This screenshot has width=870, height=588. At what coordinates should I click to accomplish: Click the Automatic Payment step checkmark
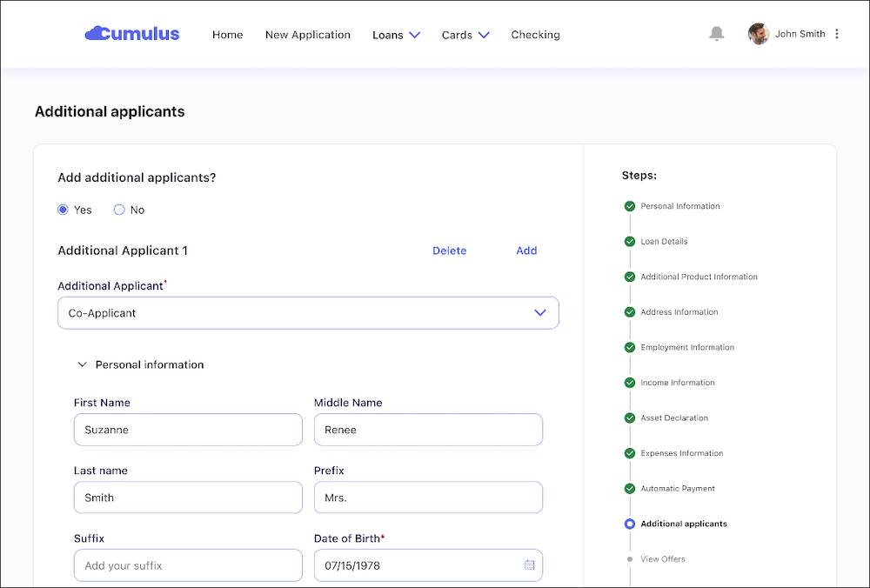click(x=630, y=489)
